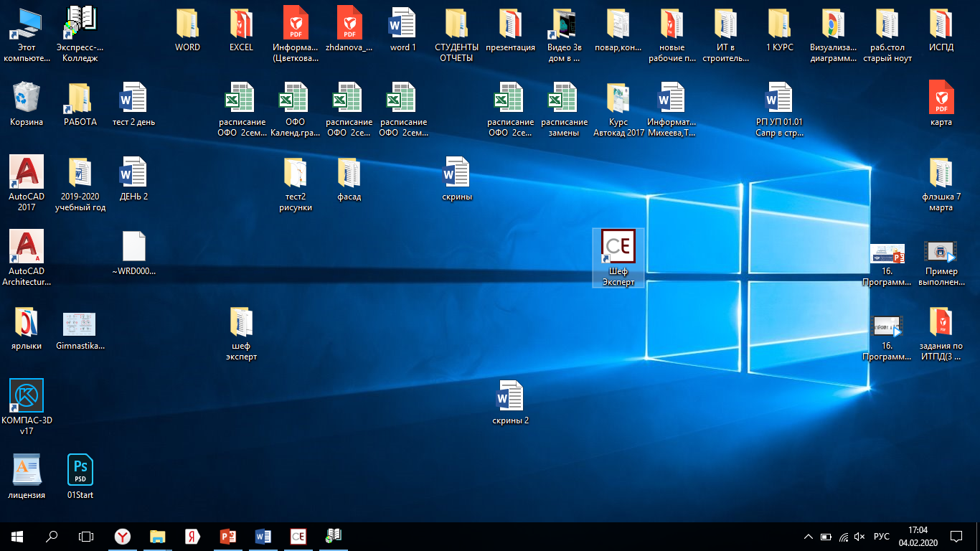Select the EXCEL folder on desktop

coord(242,30)
